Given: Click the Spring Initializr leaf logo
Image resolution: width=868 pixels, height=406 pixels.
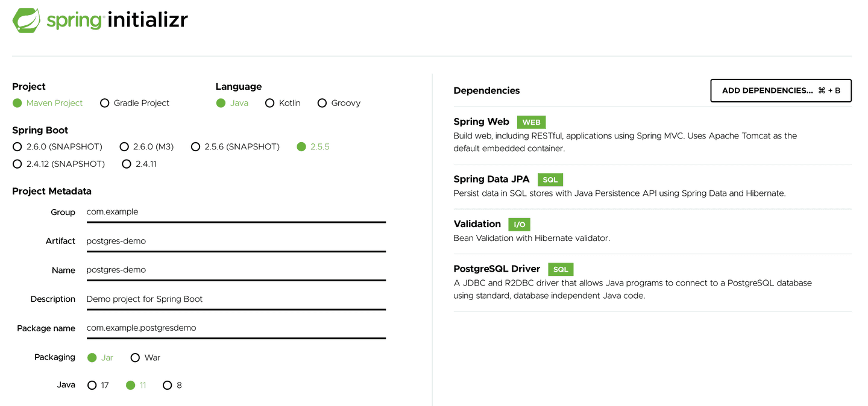Looking at the screenshot, I should [27, 20].
